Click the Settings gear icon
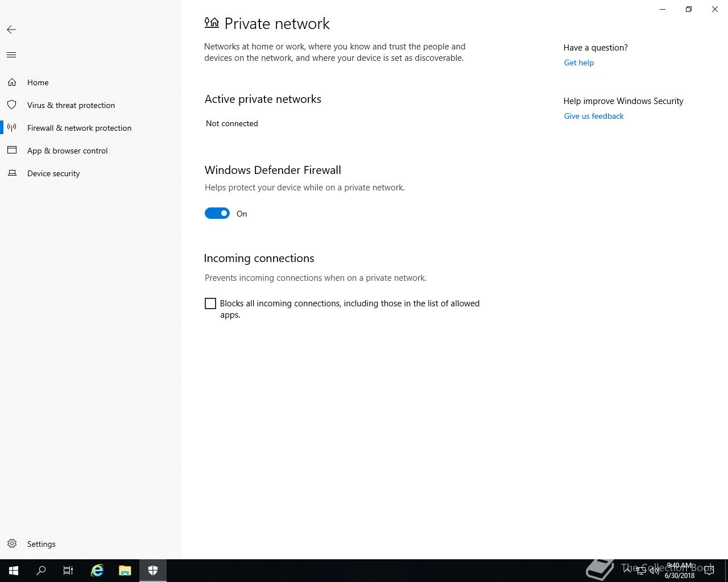Image resolution: width=728 pixels, height=582 pixels. coord(12,544)
